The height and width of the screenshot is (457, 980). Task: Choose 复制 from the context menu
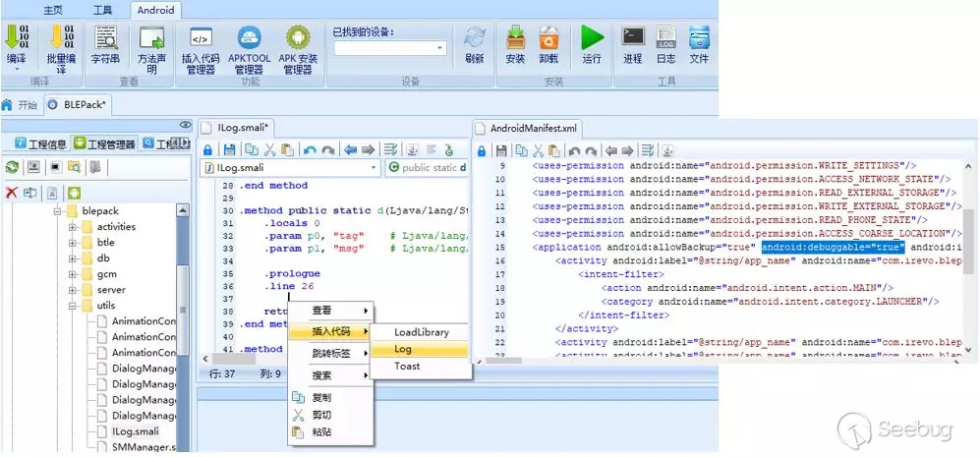(330, 398)
